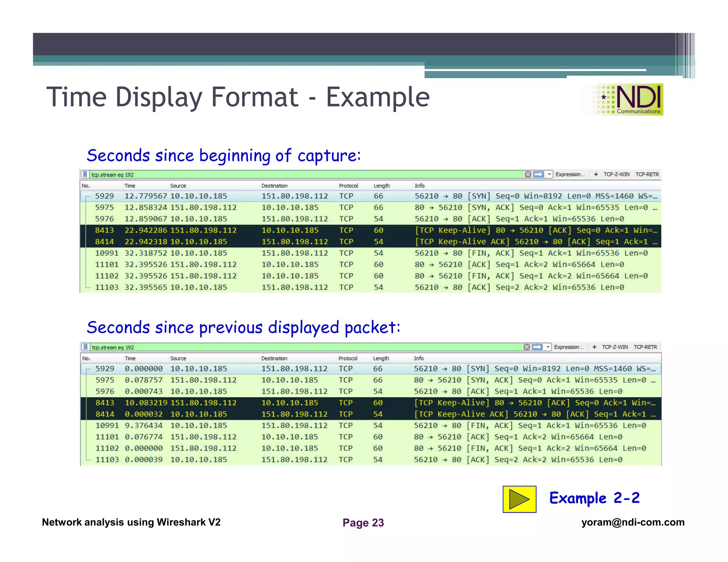
Task: Click TCP-Z-WIN filter button in upper capture
Action: point(616,174)
